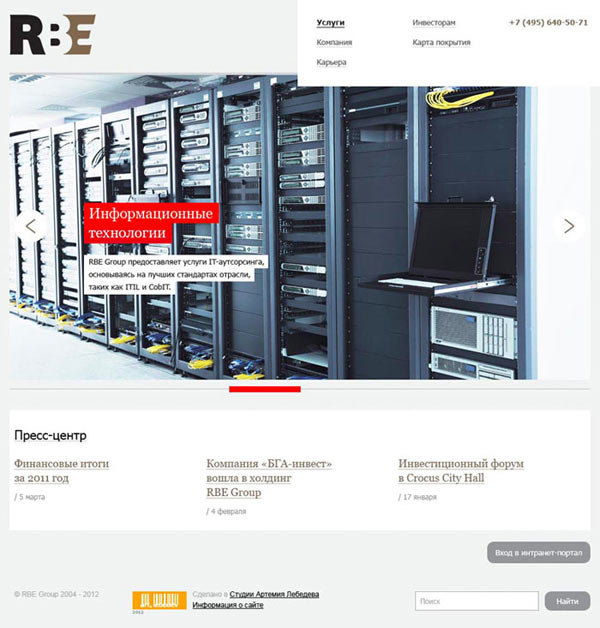Screen dimensions: 600x628
Task: Open the Пресс-центр heading
Action: [x=50, y=435]
